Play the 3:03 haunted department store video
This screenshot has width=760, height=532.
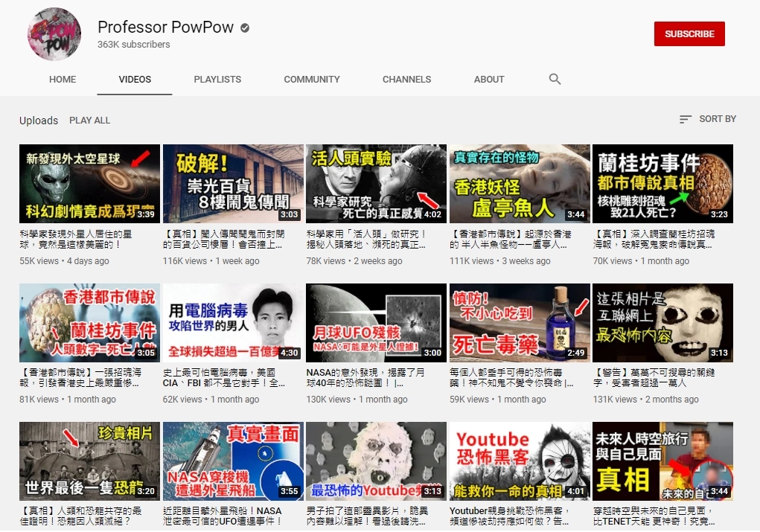coord(233,184)
